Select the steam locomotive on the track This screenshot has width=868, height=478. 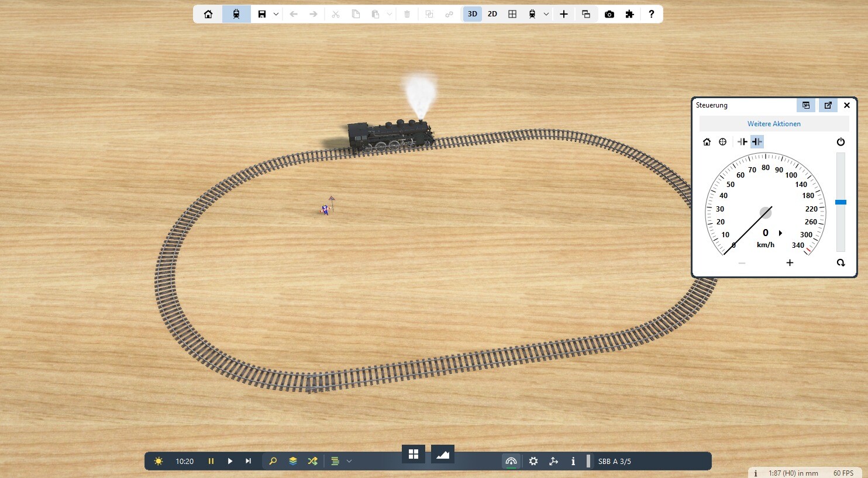(x=391, y=136)
